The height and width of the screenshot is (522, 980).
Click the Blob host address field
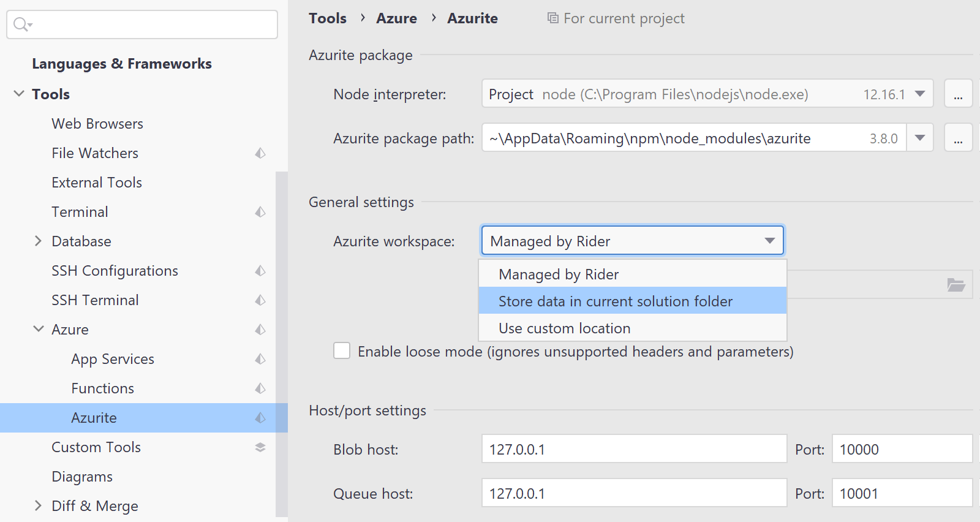(x=634, y=449)
